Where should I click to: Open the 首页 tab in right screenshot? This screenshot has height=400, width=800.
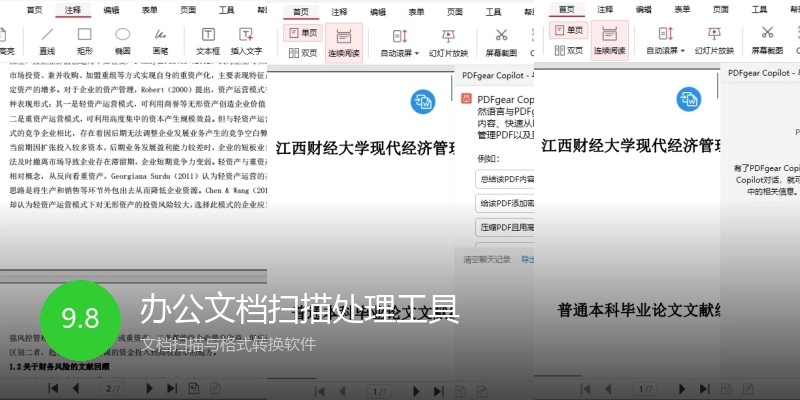click(566, 9)
